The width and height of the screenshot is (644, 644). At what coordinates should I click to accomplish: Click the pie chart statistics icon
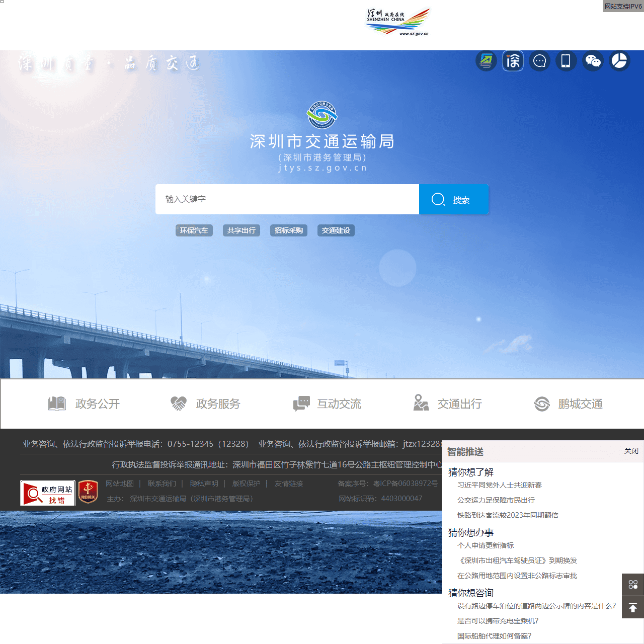[619, 61]
